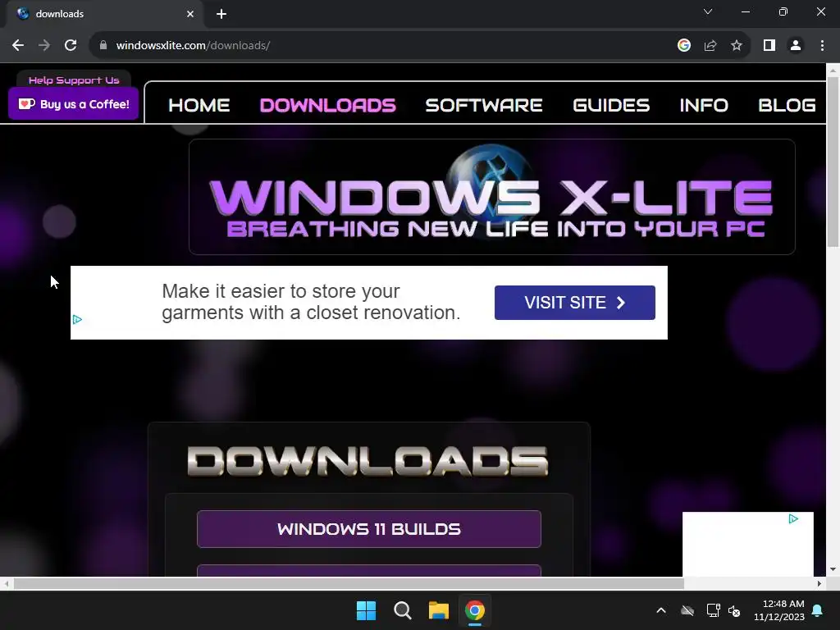Click the closet renovation ad text
The height and width of the screenshot is (630, 840).
tap(311, 302)
